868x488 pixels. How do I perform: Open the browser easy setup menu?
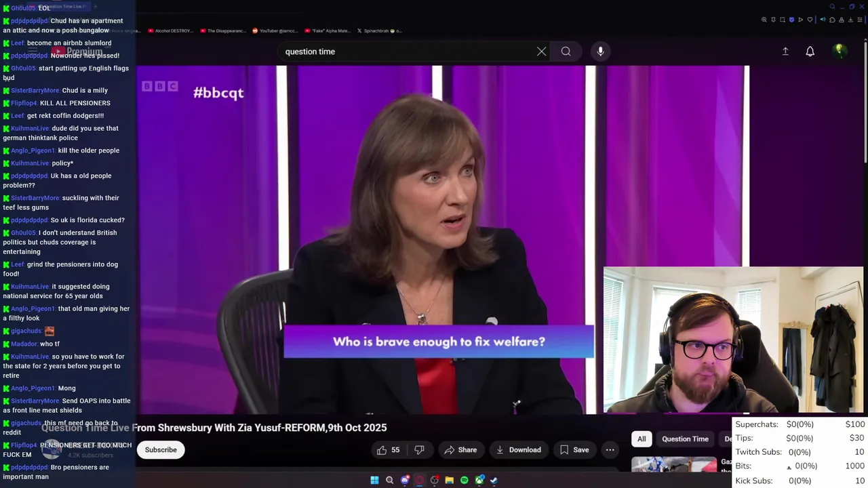click(x=860, y=20)
